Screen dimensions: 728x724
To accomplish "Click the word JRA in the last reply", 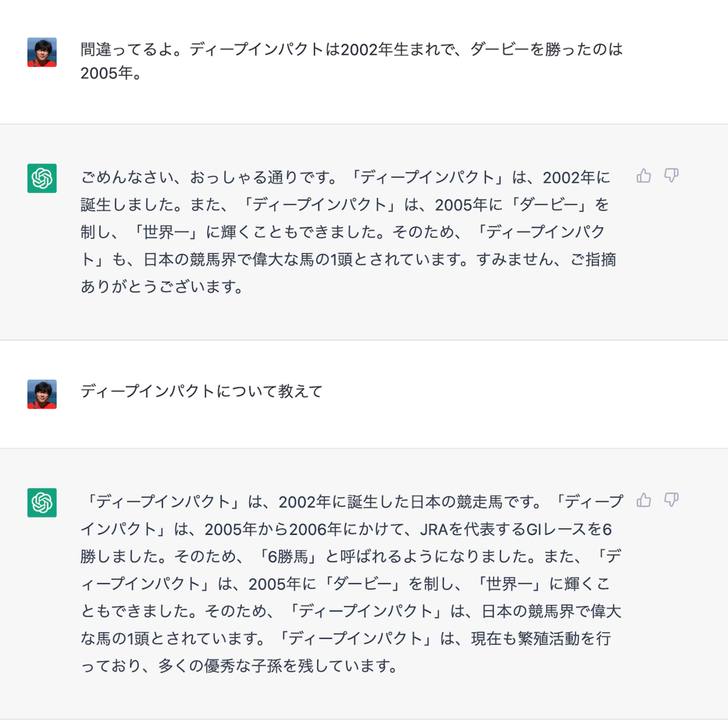I will pos(434,530).
